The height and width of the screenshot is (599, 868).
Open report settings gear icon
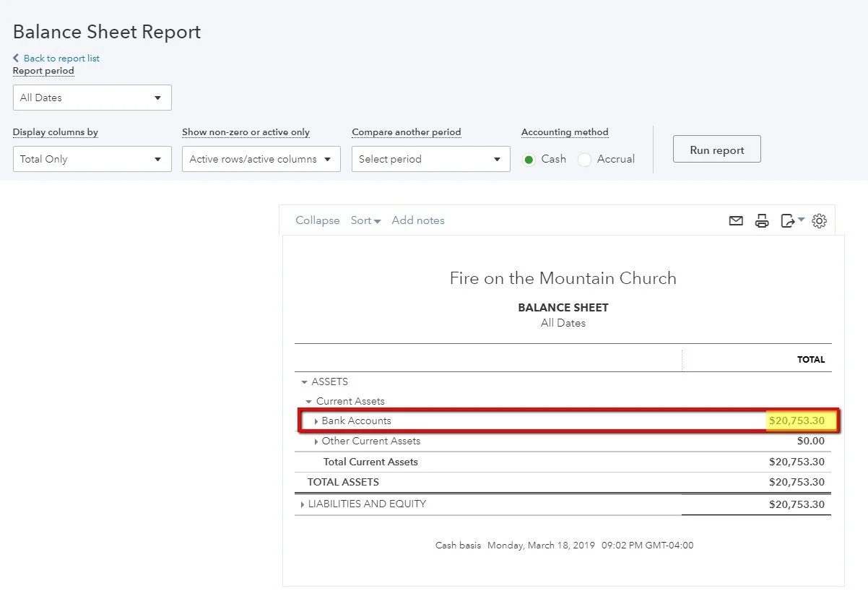(819, 221)
